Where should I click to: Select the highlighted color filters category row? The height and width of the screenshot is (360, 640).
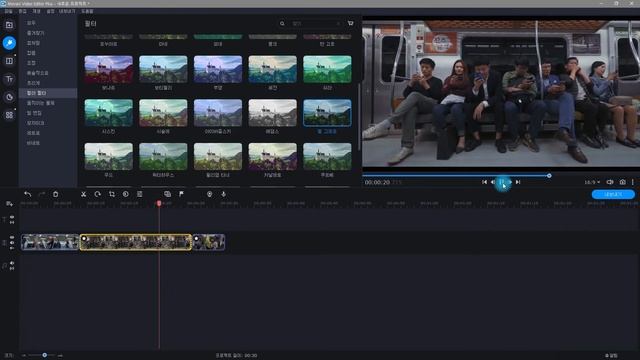point(48,93)
